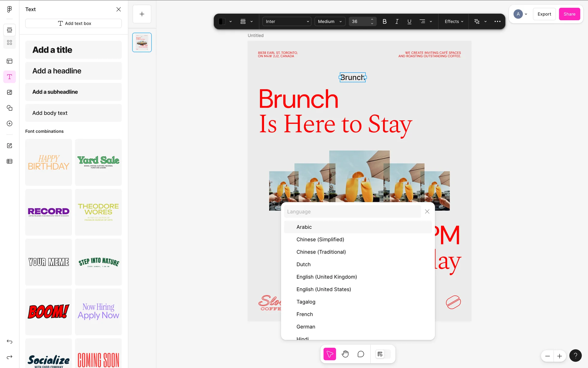Image resolution: width=588 pixels, height=368 pixels.
Task: Click the Text tool in left sidebar
Action: pos(9,77)
